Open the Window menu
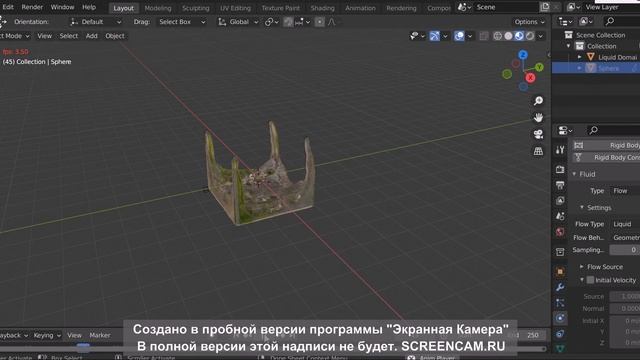 pos(62,7)
